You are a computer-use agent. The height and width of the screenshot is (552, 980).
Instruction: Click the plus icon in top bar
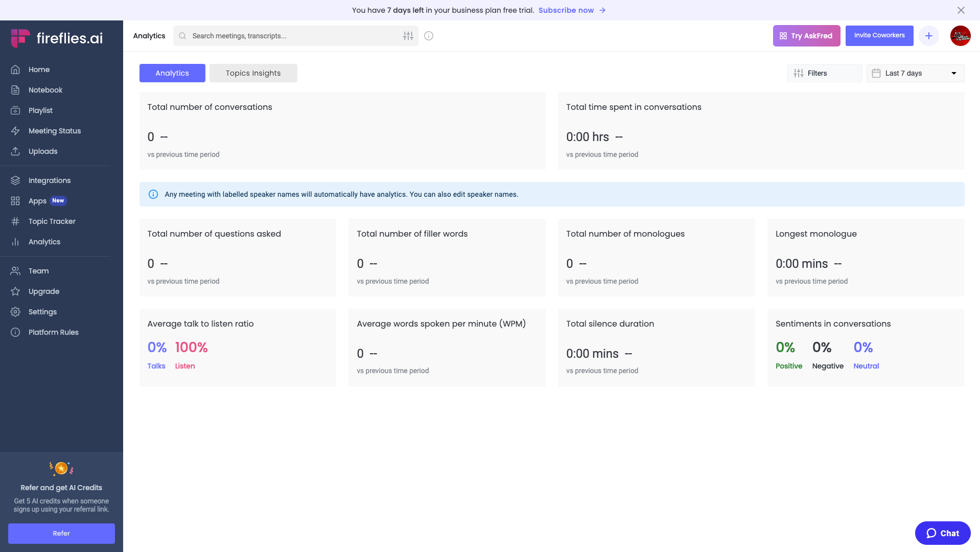[928, 36]
